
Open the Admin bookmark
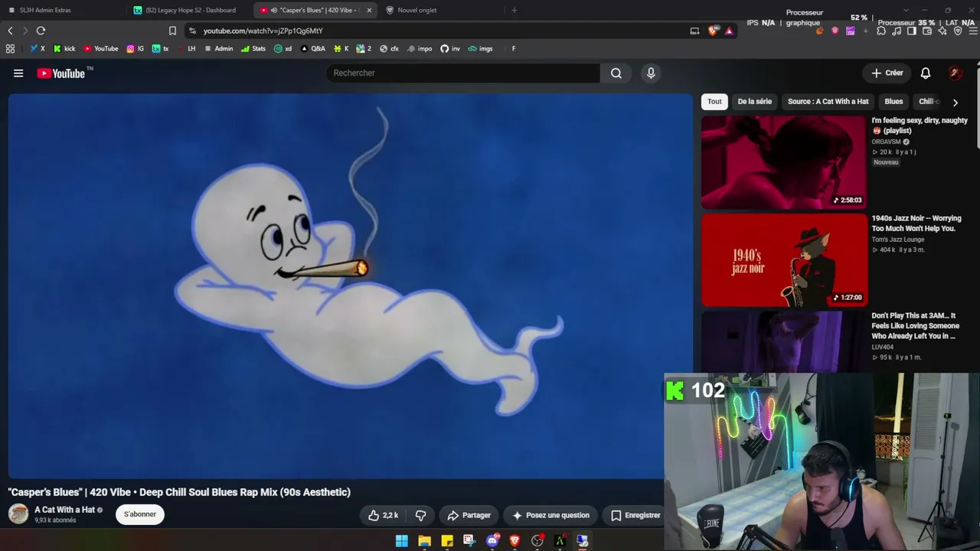218,48
